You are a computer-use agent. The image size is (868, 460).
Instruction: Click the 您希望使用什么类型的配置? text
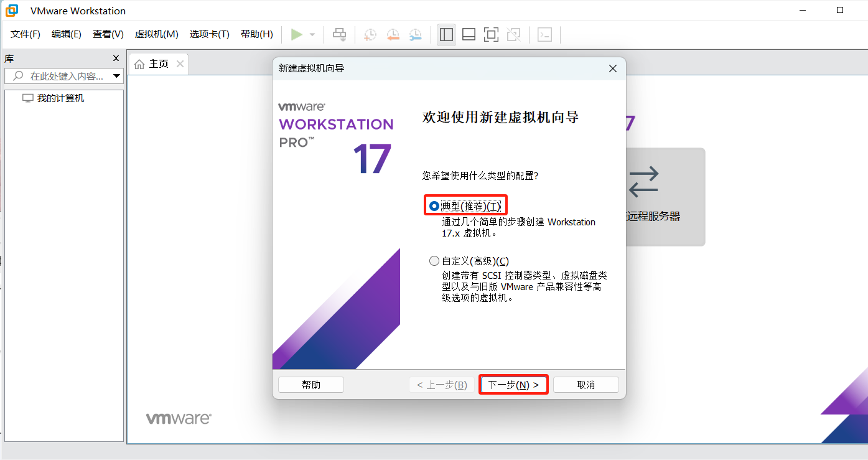coord(480,176)
